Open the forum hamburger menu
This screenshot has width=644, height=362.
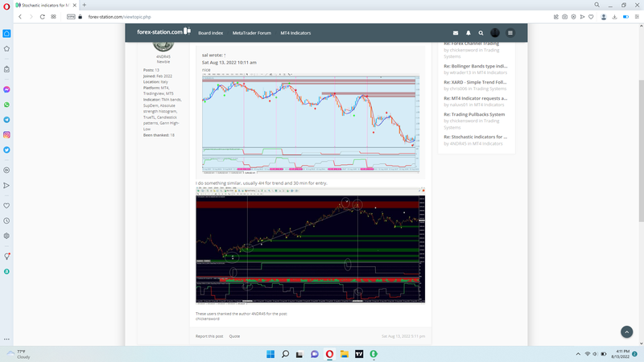pos(510,33)
